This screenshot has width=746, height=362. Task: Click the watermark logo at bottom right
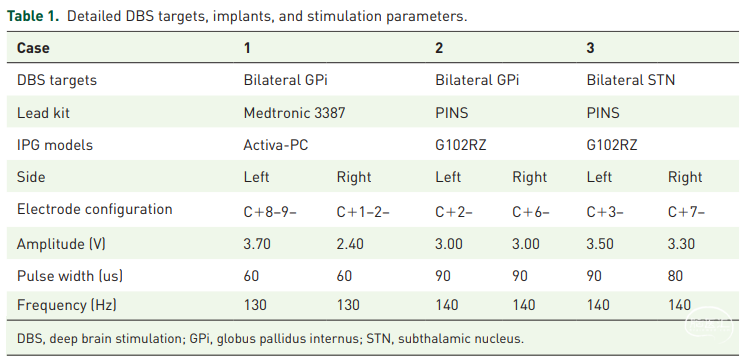tap(709, 323)
